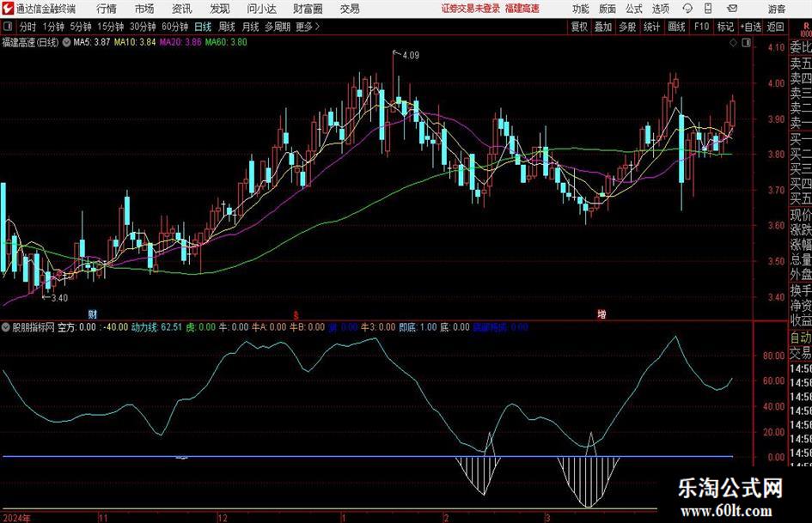
Task: Open the 多周期 multi-period view
Action: (277, 27)
